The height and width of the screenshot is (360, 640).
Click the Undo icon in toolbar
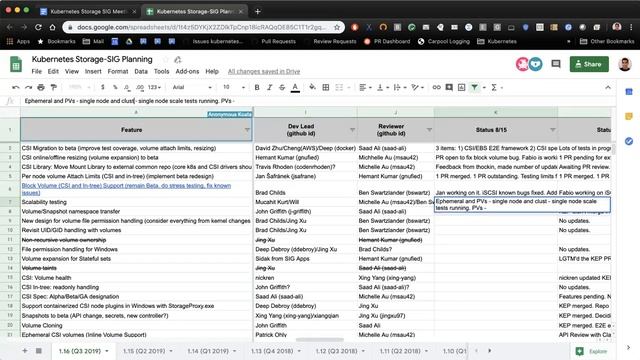coord(16,87)
